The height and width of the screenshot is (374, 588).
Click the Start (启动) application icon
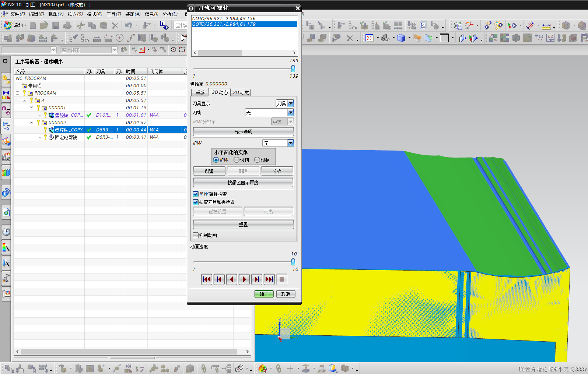tap(8, 25)
